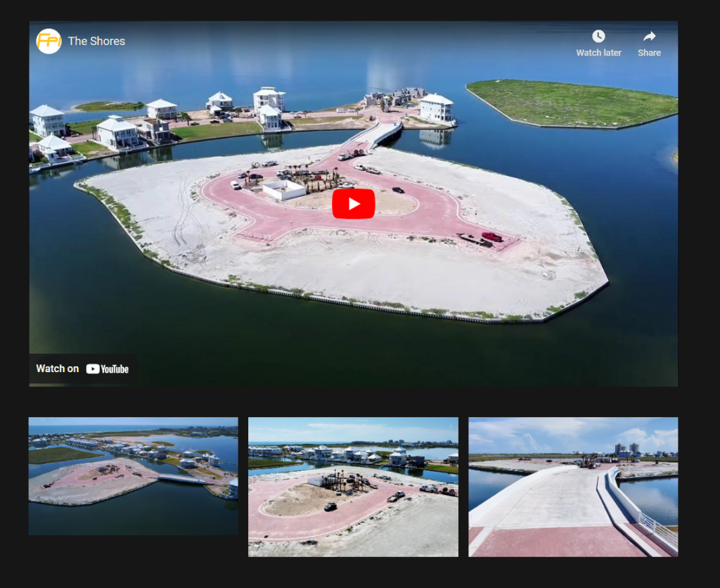This screenshot has width=720, height=588.
Task: Open aerial island and bridge thumbnail
Action: [x=133, y=476]
